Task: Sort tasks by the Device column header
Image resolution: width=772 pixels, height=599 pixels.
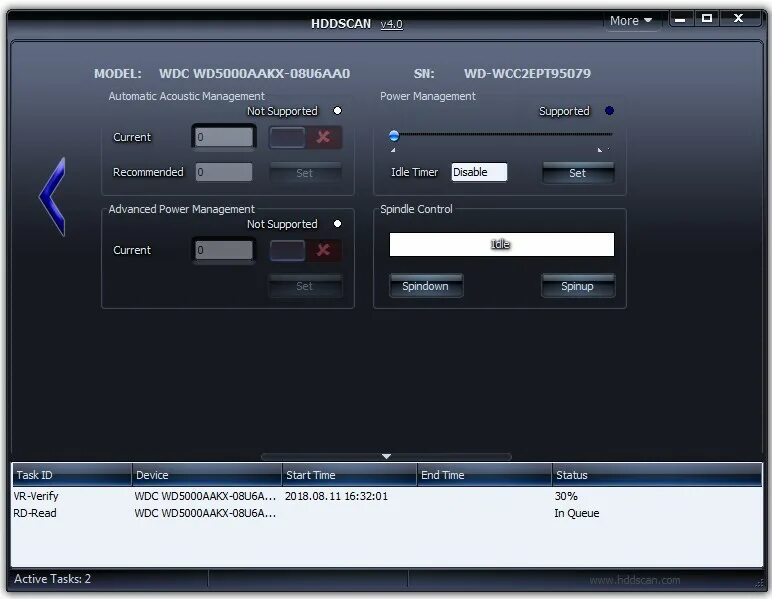Action: pos(207,475)
